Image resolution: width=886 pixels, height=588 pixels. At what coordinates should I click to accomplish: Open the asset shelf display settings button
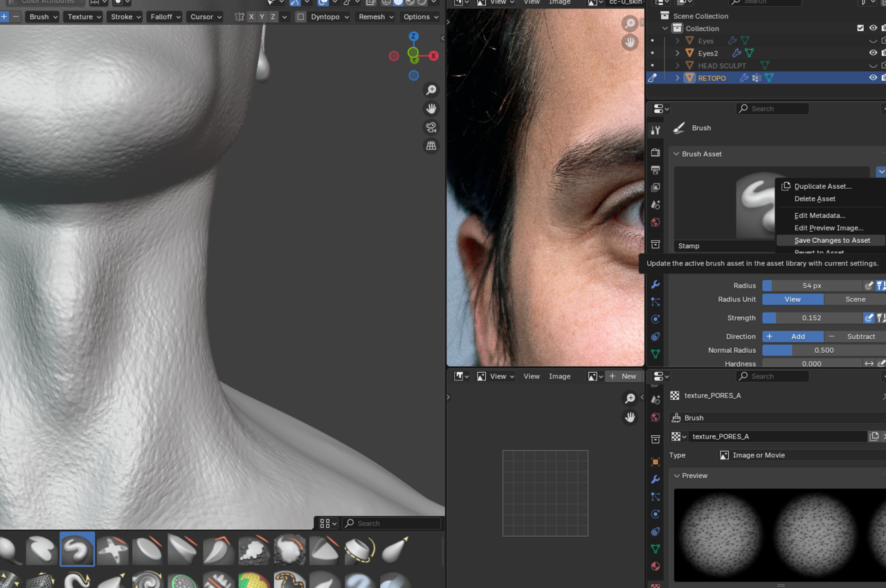pyautogui.click(x=328, y=524)
